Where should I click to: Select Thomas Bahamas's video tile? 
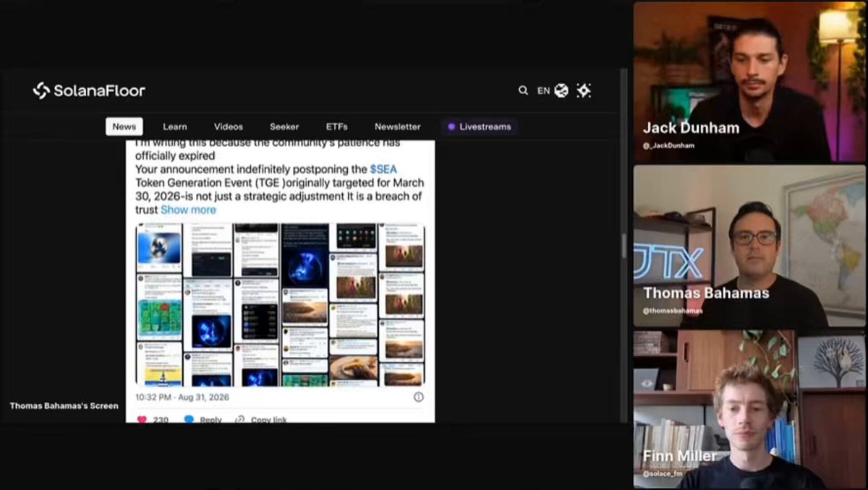click(x=749, y=246)
